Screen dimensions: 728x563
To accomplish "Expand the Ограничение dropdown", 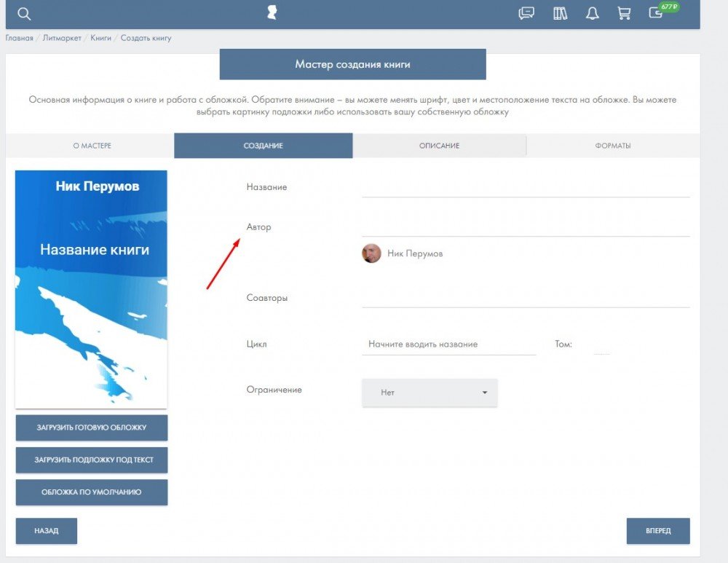I will click(430, 393).
